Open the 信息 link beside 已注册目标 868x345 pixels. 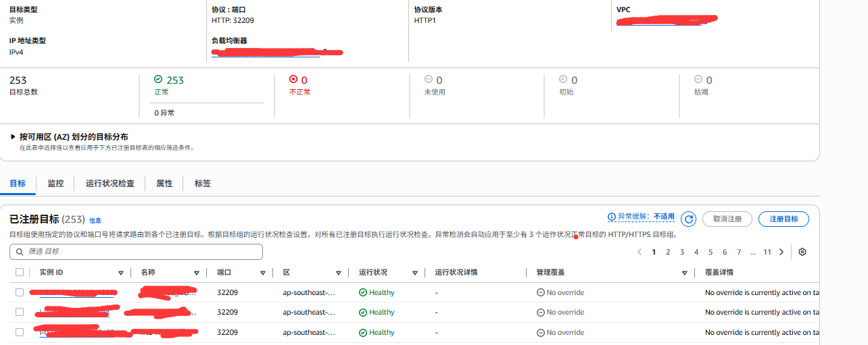pos(95,220)
